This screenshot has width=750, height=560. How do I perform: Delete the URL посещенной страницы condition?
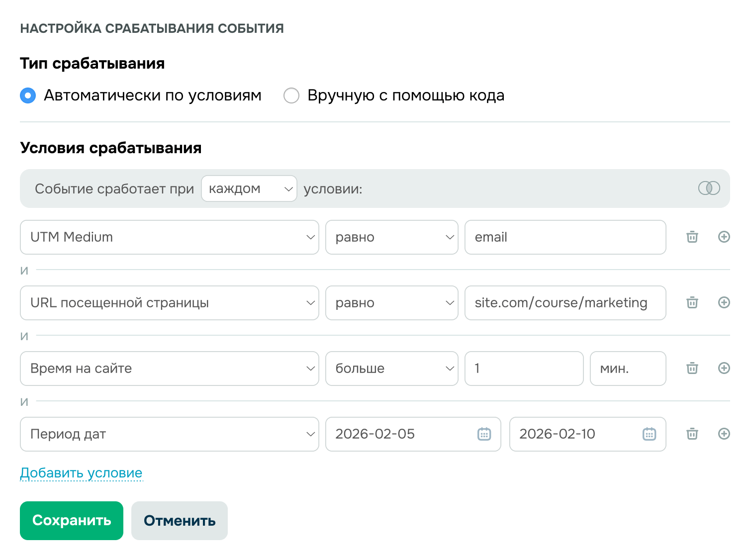pos(691,303)
